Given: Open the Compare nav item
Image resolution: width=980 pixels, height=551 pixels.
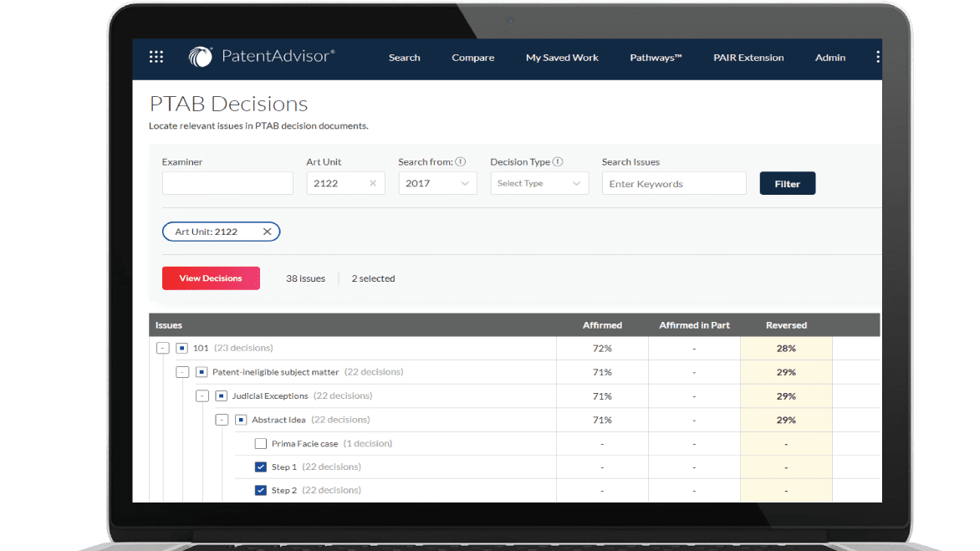Looking at the screenshot, I should (x=473, y=58).
